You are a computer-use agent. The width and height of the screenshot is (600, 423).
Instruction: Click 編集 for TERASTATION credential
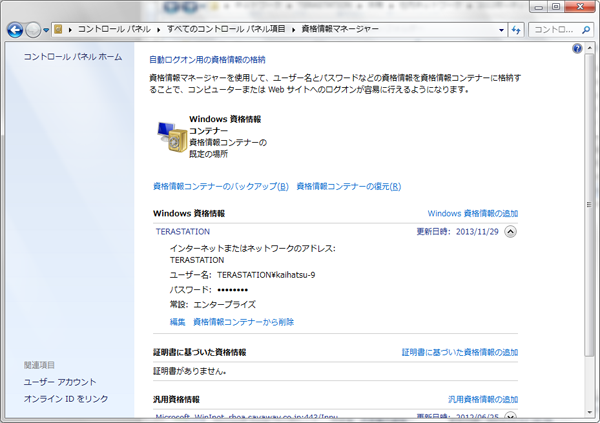coord(177,322)
